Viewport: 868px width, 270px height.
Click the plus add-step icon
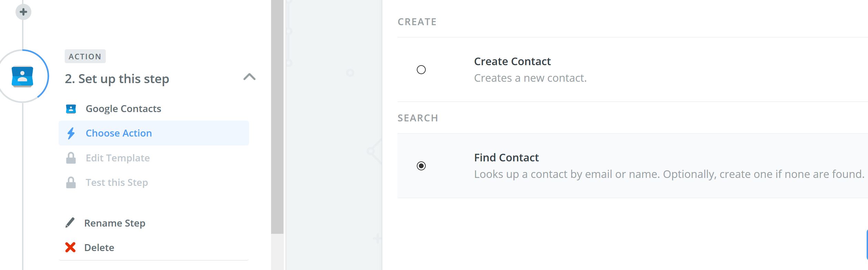pyautogui.click(x=23, y=12)
